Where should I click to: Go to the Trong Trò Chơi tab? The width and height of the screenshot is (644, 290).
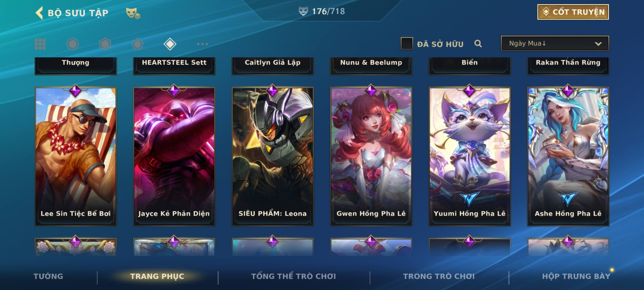pyautogui.click(x=439, y=276)
